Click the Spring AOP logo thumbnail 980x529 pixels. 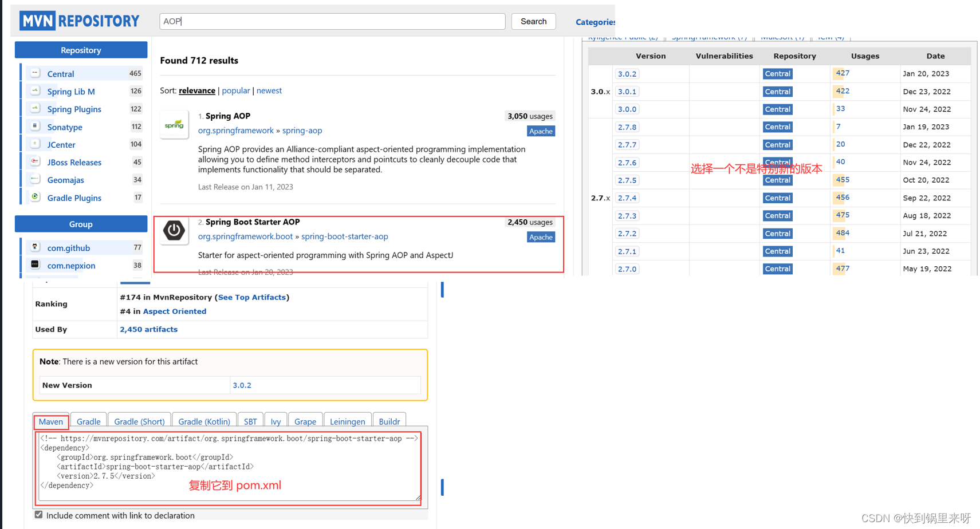(174, 124)
